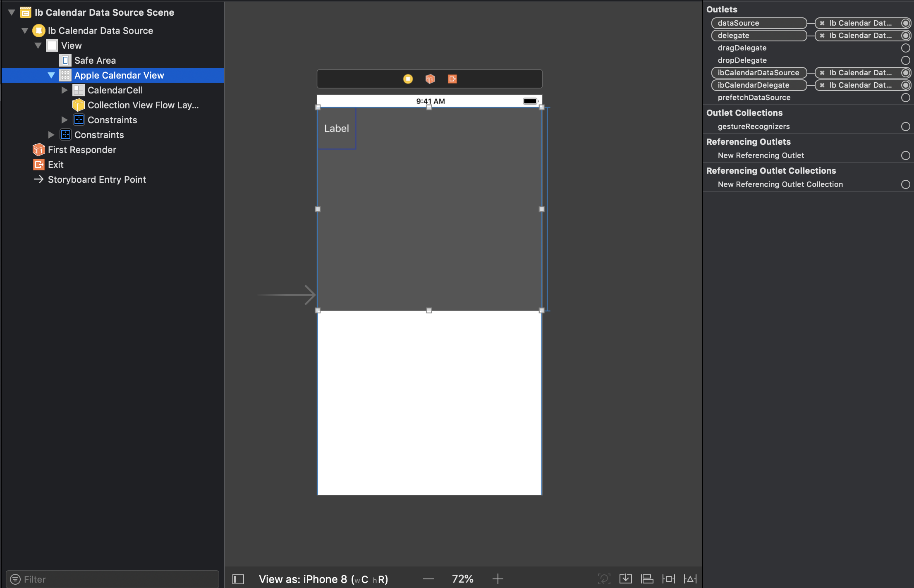Open the Align constraints button
Screen dimensions: 914x588
tap(647, 579)
